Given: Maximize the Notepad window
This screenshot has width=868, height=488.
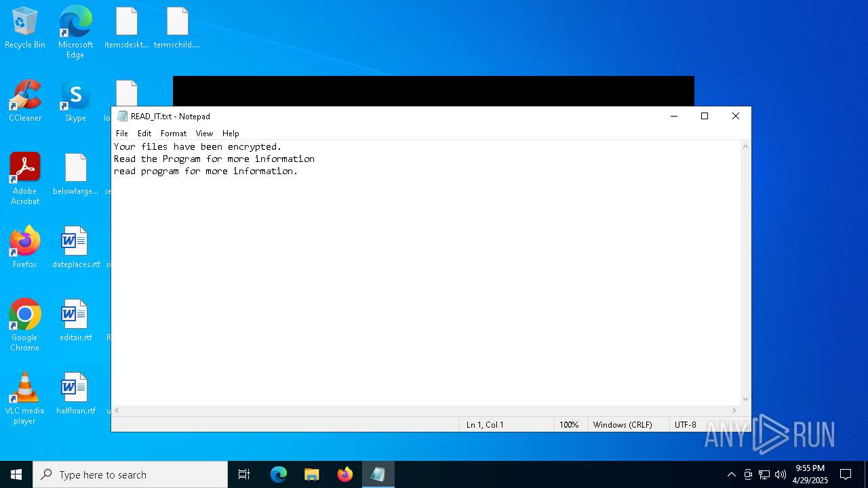Looking at the screenshot, I should point(705,116).
